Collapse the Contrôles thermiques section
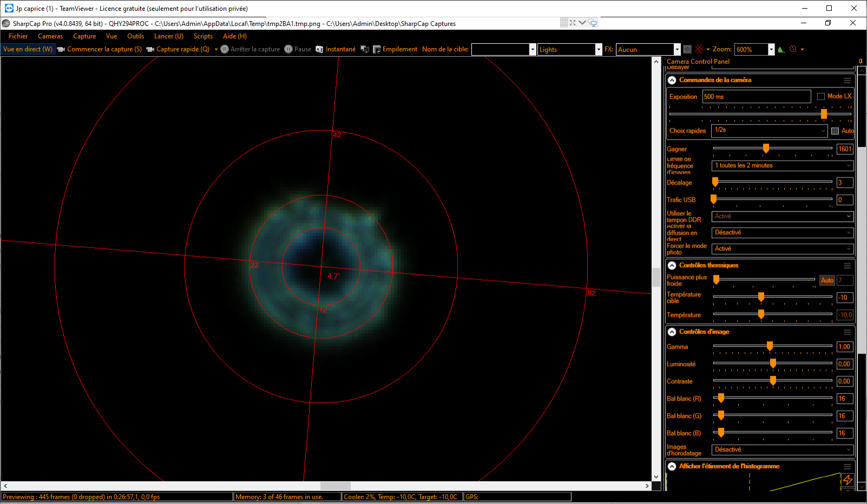 pos(672,266)
